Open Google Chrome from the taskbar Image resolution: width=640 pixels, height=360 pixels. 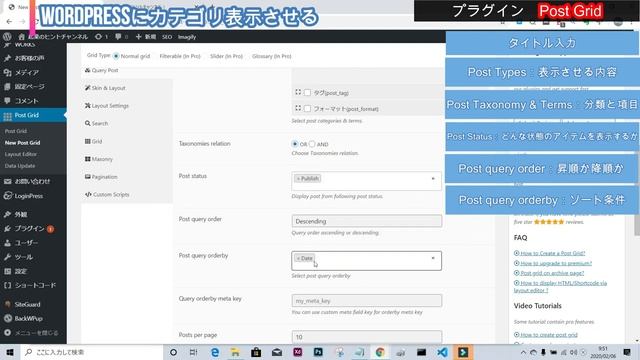(380, 352)
